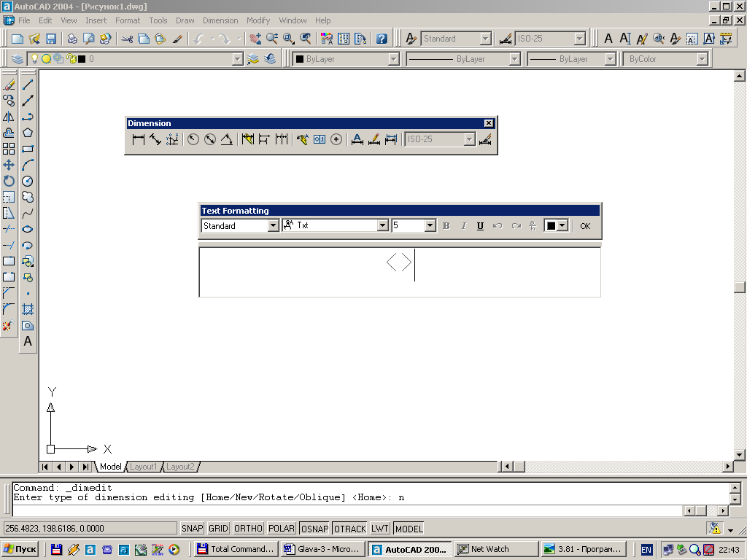This screenshot has height=560, width=747.
Task: Select the Diameter Dimension tool
Action: (x=209, y=139)
